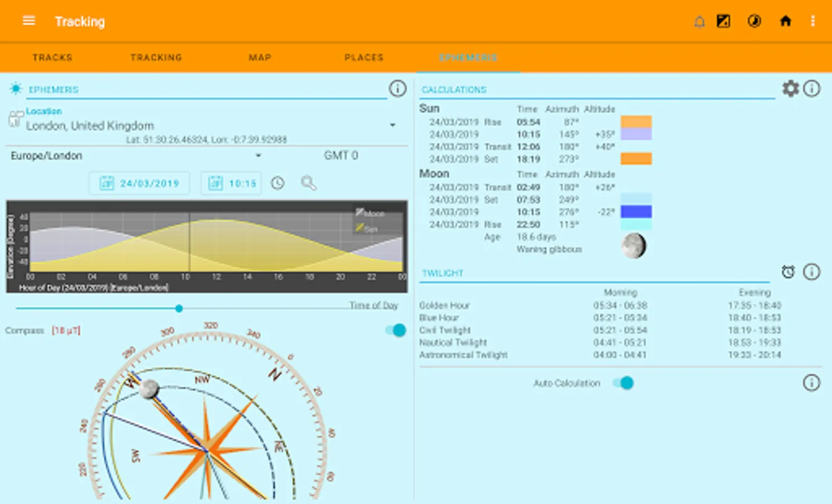Viewport: 832px width, 504px height.
Task: Click the sun and moon elevation chart
Action: pyautogui.click(x=207, y=246)
